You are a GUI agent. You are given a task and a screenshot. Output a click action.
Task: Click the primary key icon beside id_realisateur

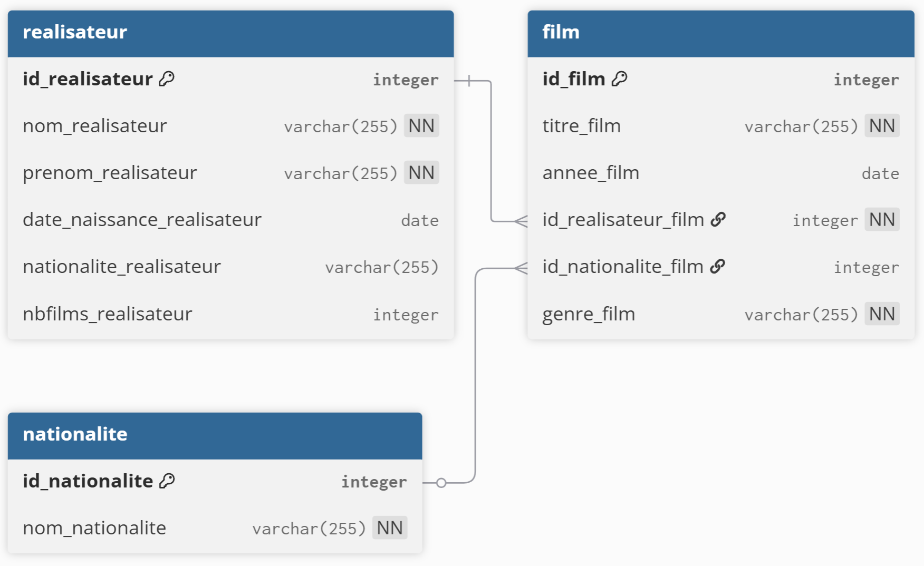coord(167,79)
